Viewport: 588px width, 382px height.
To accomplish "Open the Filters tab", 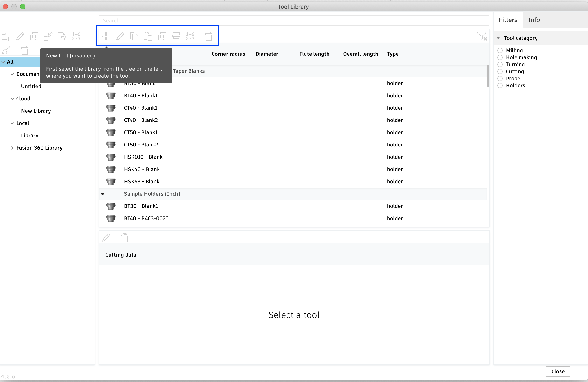I will 508,20.
